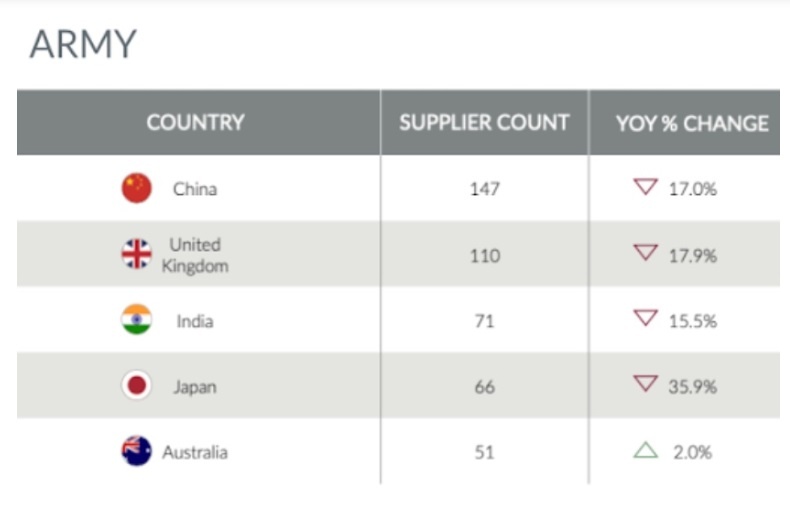
Task: Click Australia's 2.0% change value
Action: pyautogui.click(x=693, y=452)
